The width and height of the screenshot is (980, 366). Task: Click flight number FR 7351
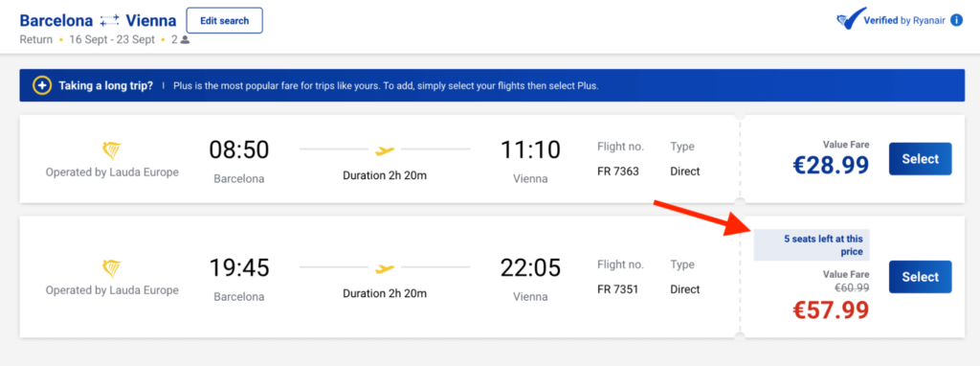tap(618, 289)
